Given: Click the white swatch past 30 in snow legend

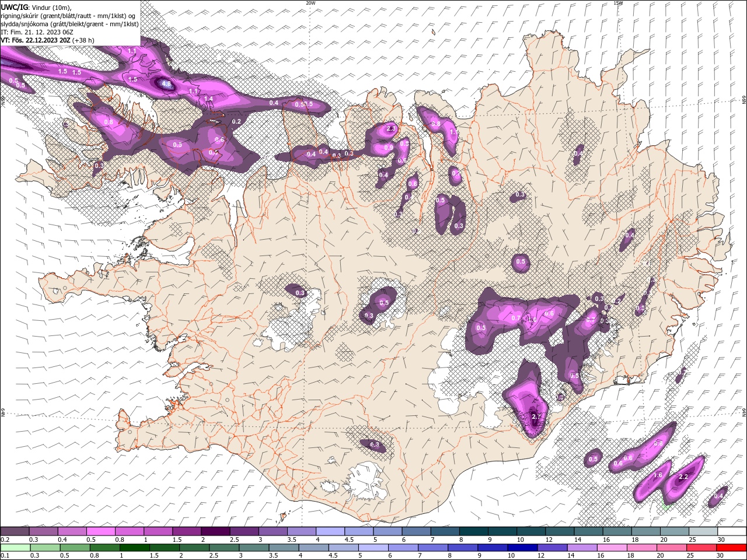Looking at the screenshot, I should [732, 531].
